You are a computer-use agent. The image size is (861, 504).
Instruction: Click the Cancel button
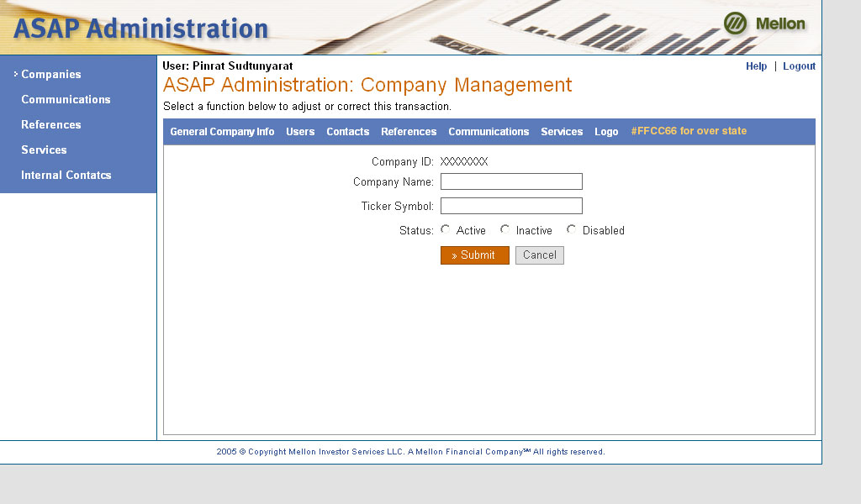point(539,255)
